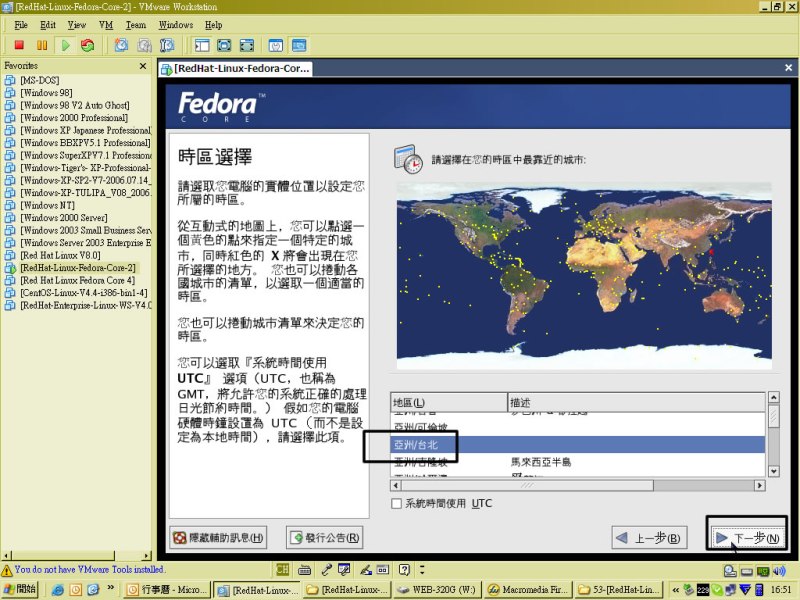The image size is (800, 600).
Task: Enable the 系統時間使用 UTC checkbox
Action: 396,504
